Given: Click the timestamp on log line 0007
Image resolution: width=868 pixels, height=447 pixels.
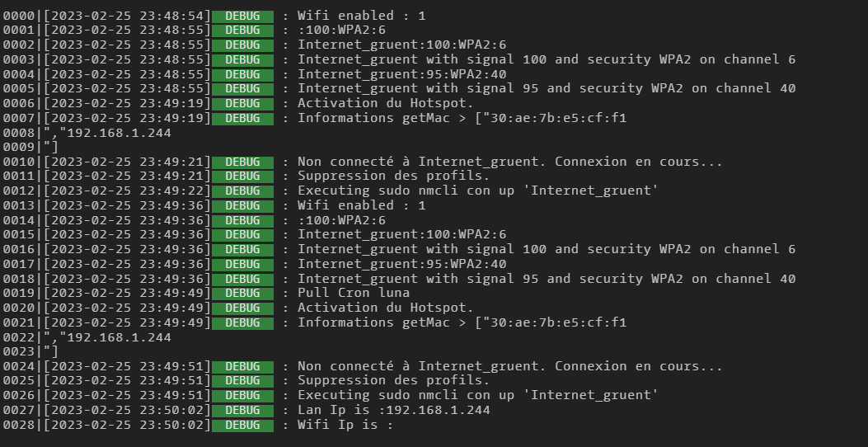Looking at the screenshot, I should coord(128,118).
